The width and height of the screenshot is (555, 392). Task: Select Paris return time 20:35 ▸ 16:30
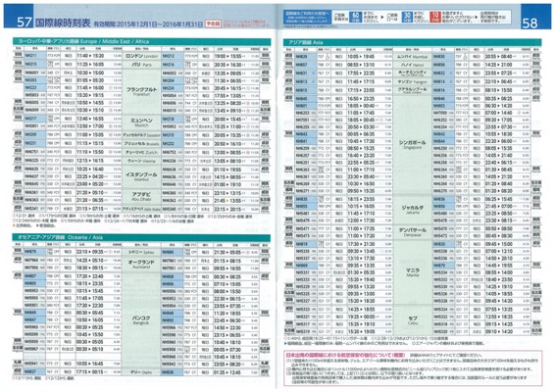coord(227,65)
